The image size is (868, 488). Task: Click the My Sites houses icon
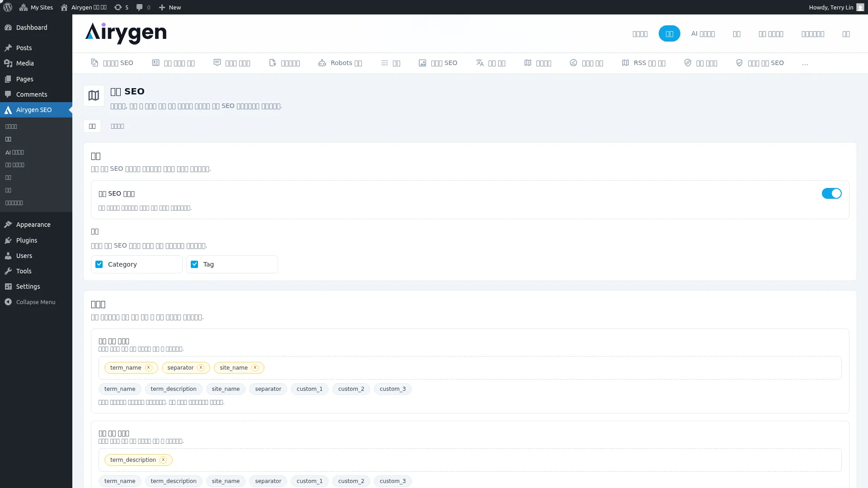point(24,7)
